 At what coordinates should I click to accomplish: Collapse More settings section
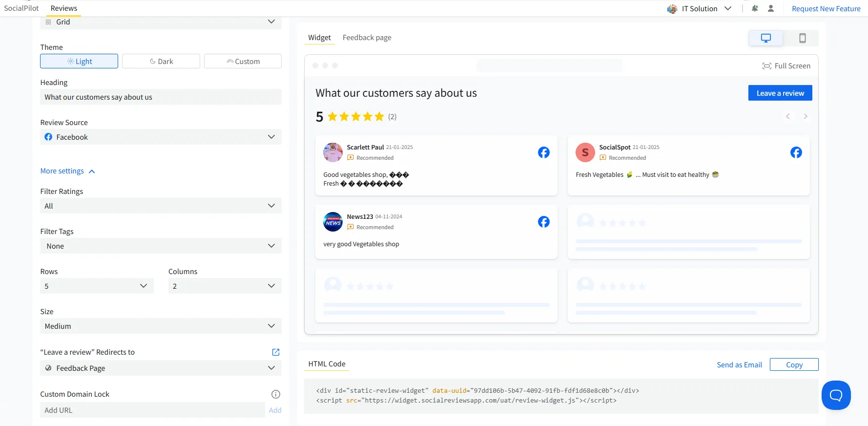(67, 171)
